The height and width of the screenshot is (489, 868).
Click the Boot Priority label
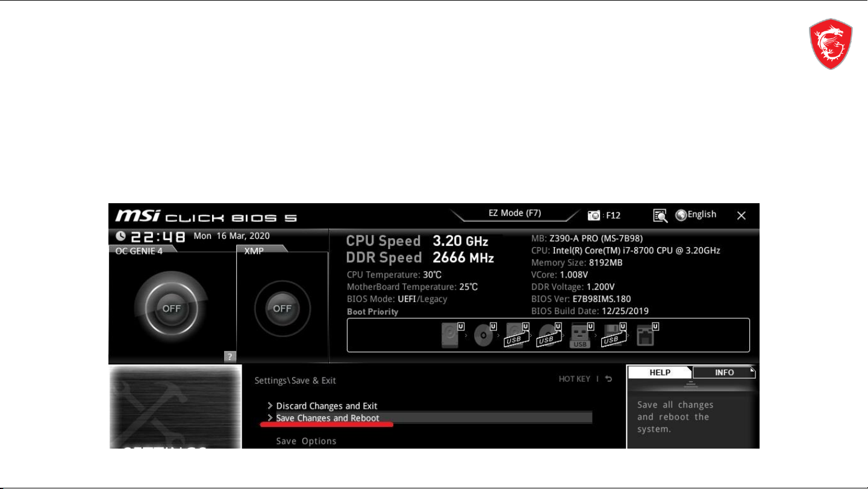point(373,312)
